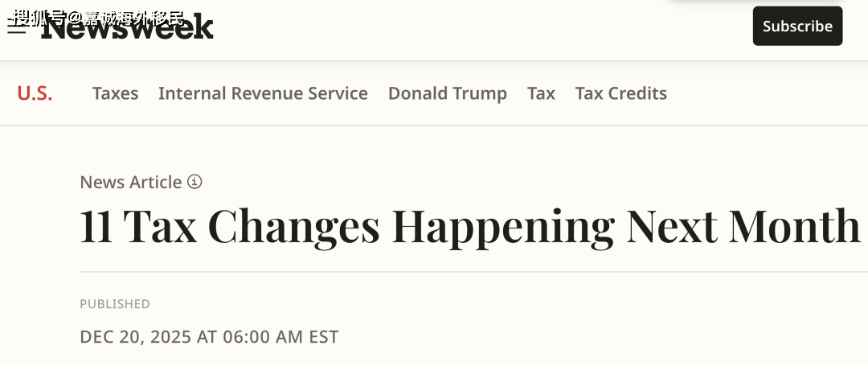868x366 pixels.
Task: Select the Taxes topic
Action: pyautogui.click(x=115, y=93)
